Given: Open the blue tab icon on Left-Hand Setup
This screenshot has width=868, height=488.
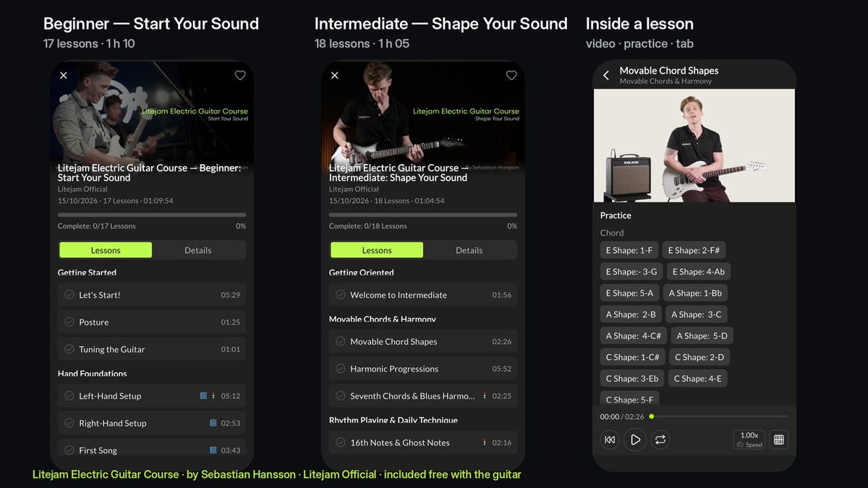Looking at the screenshot, I should [204, 396].
